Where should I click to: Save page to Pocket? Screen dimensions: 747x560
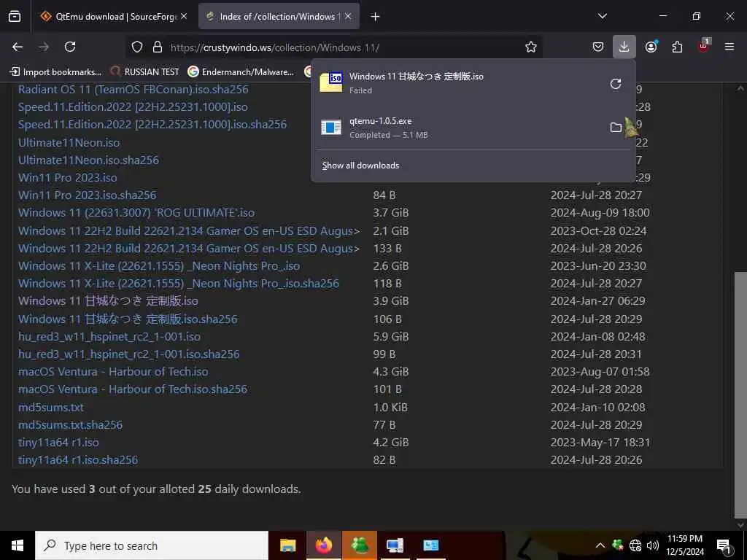coord(598,47)
